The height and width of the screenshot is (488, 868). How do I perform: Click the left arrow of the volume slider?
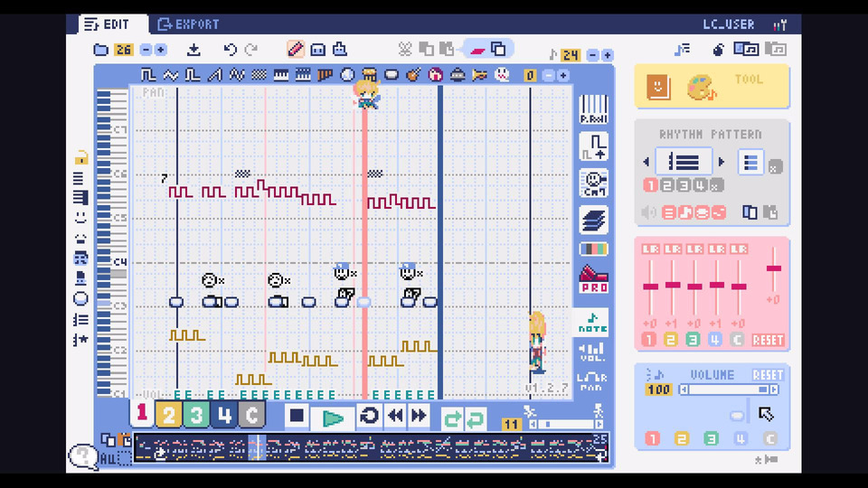coord(684,389)
